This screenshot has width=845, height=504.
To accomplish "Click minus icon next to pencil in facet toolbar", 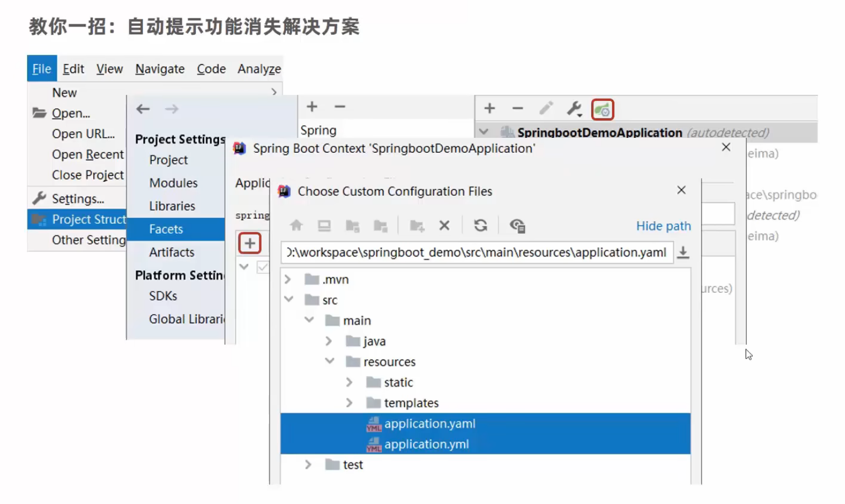I will pyautogui.click(x=517, y=108).
